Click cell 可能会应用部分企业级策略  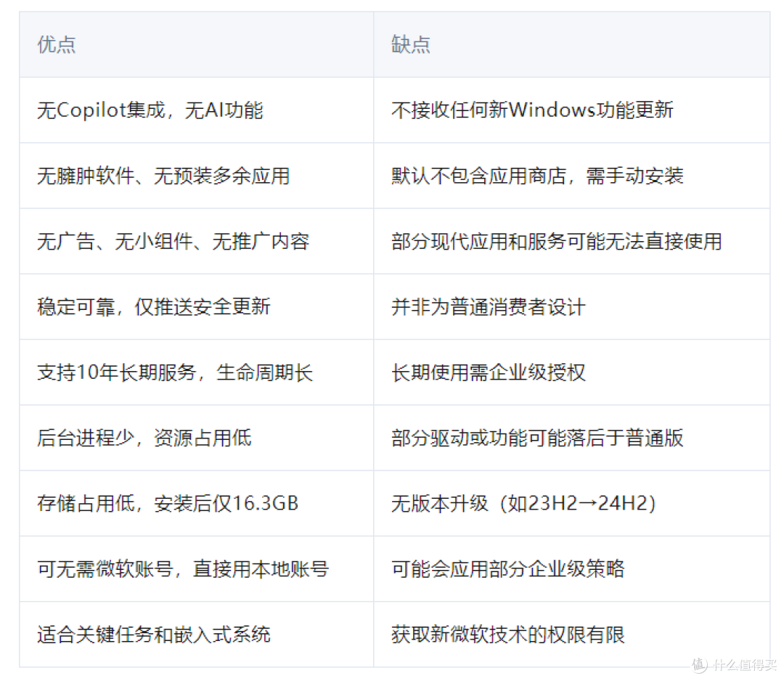point(571,568)
